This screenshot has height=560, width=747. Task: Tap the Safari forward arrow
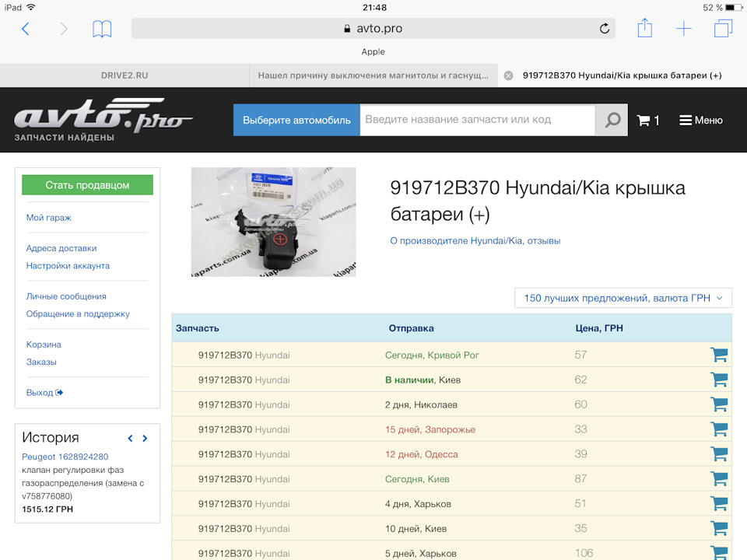tap(64, 29)
